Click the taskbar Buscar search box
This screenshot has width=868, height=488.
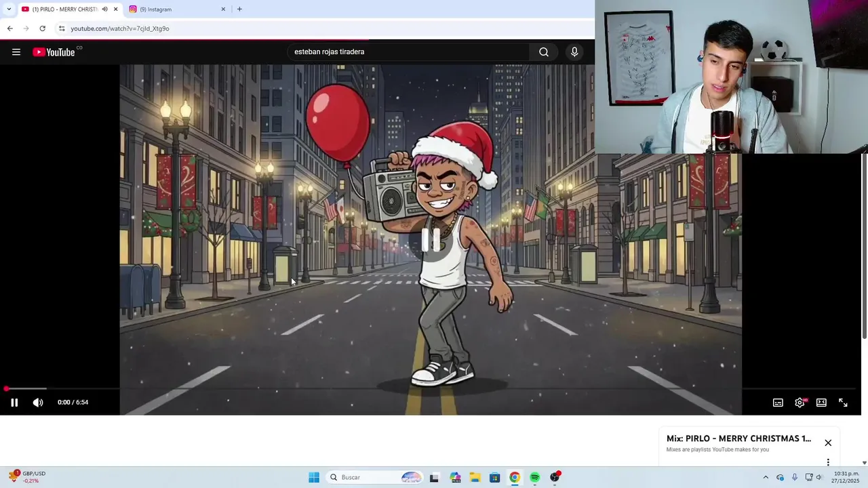(374, 478)
